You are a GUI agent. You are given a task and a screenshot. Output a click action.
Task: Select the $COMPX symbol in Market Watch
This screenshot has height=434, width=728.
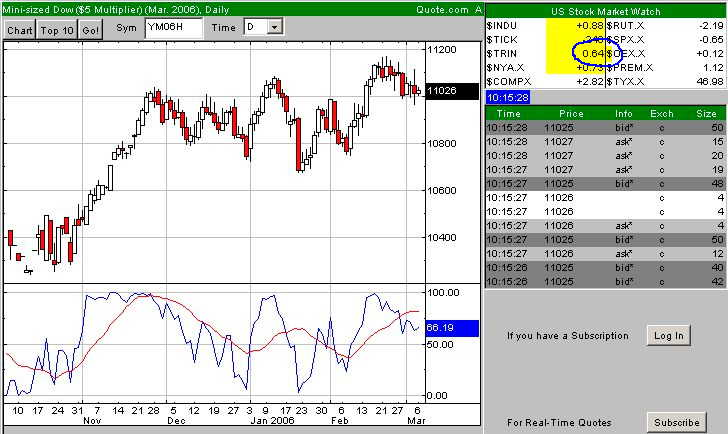point(509,82)
